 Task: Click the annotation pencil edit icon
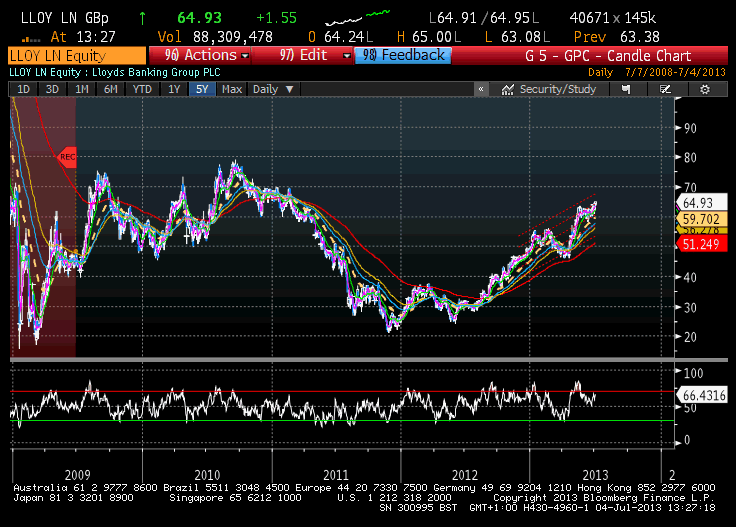(665, 89)
